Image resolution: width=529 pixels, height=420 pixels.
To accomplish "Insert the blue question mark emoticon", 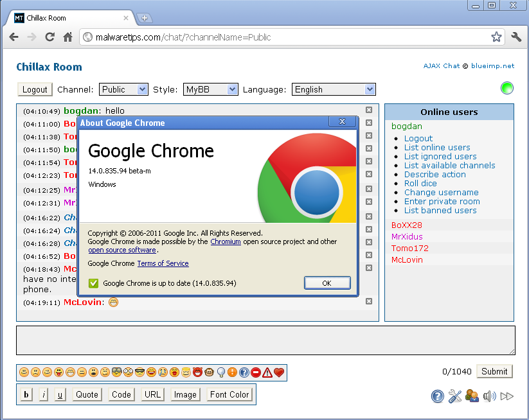I will (244, 372).
